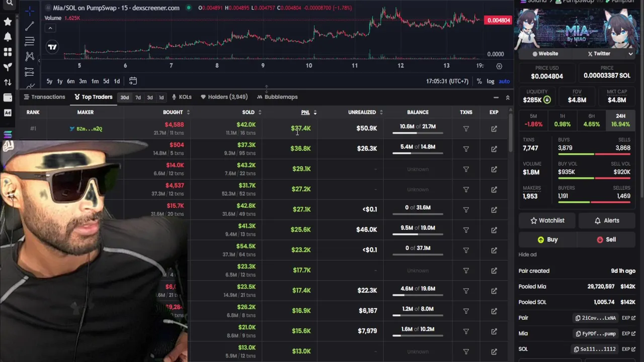Add the pair to Watchlist
This screenshot has height=362, width=644.
pos(547,221)
